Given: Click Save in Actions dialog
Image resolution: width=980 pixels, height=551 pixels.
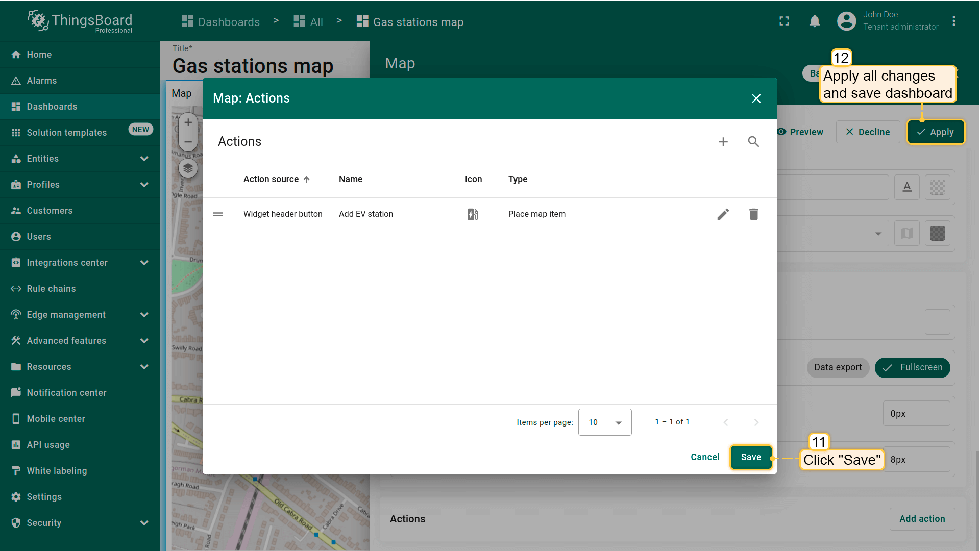Looking at the screenshot, I should click(750, 457).
